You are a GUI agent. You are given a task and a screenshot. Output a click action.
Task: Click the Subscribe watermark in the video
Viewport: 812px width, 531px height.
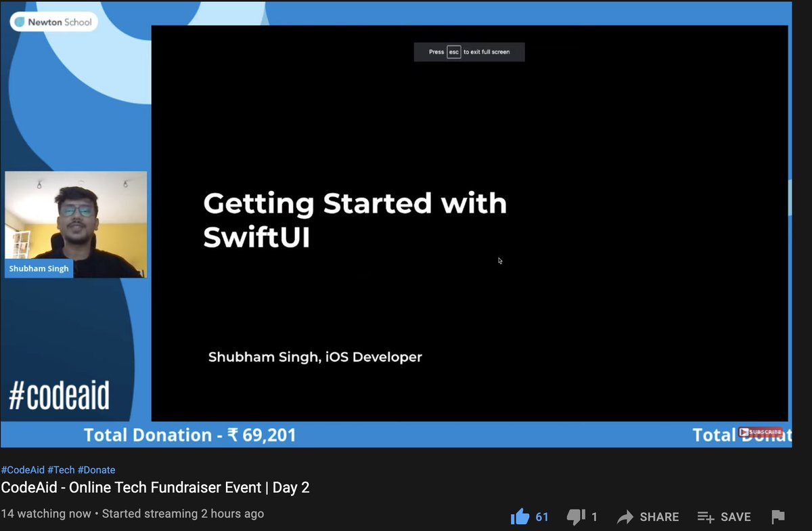pyautogui.click(x=761, y=432)
